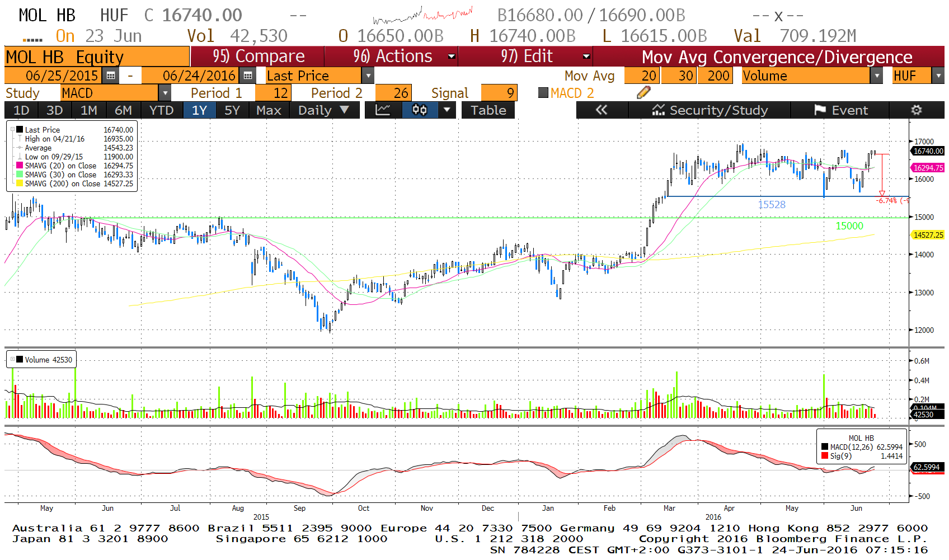The height and width of the screenshot is (560, 949).
Task: Expand the HUF currency dropdown
Action: [x=938, y=76]
